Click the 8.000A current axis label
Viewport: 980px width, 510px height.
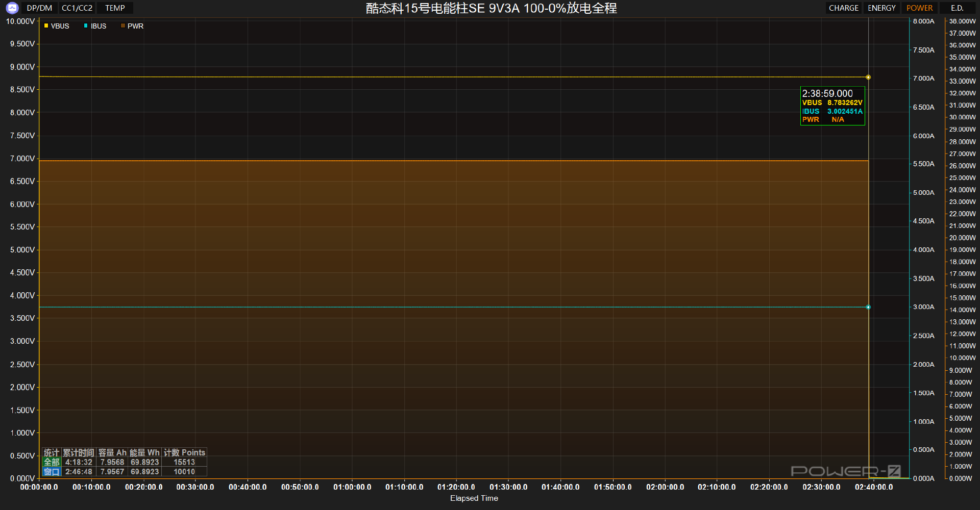[924, 21]
